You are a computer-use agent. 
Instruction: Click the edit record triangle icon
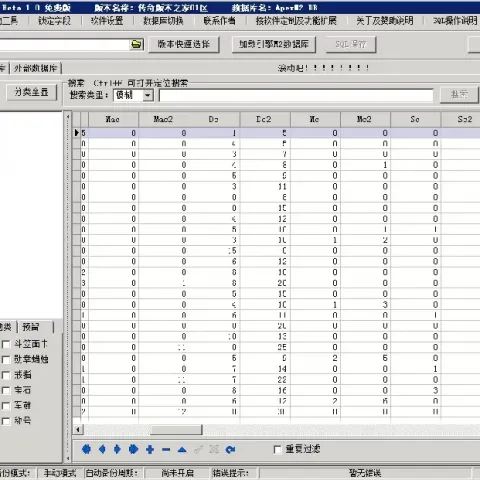point(182,450)
